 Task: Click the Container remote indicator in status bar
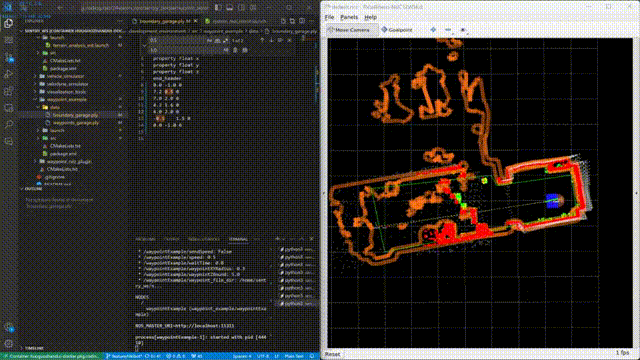tap(51, 356)
